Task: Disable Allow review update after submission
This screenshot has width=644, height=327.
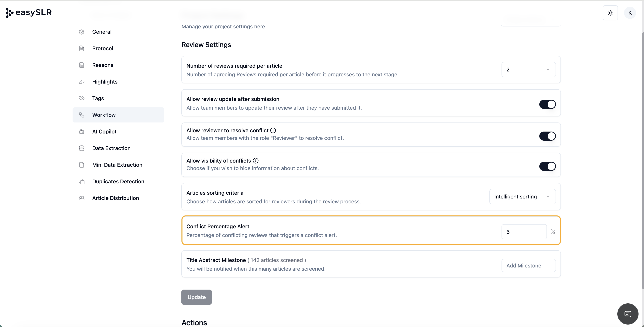Action: [x=547, y=104]
